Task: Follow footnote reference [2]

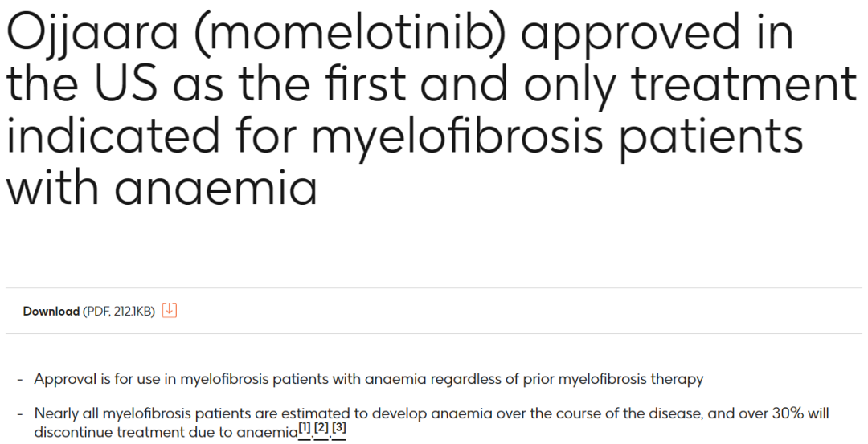Action: (321, 429)
